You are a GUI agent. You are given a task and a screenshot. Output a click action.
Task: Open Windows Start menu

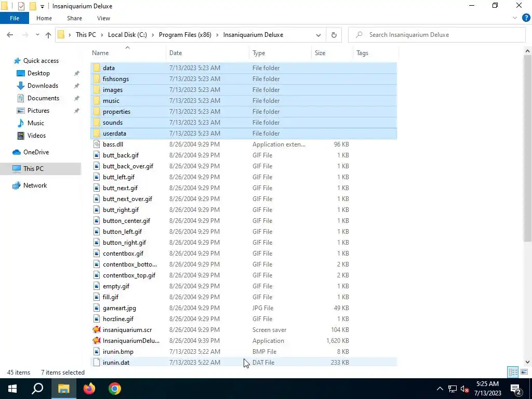point(12,389)
